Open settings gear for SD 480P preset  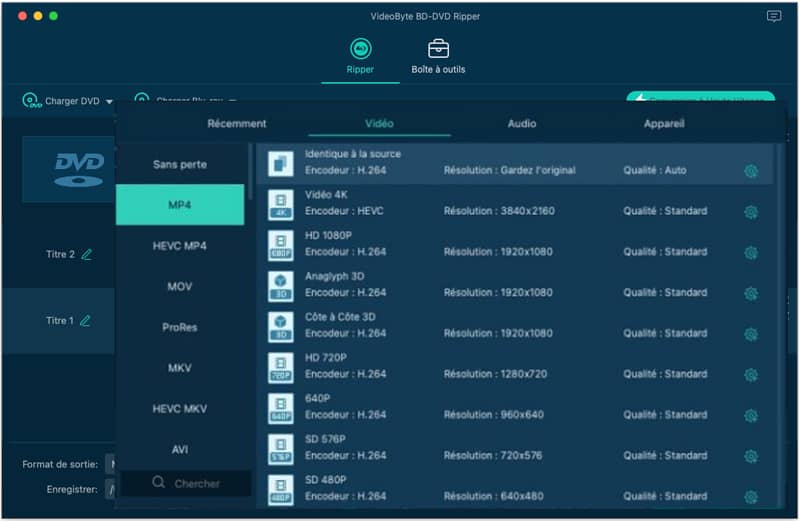pos(751,497)
